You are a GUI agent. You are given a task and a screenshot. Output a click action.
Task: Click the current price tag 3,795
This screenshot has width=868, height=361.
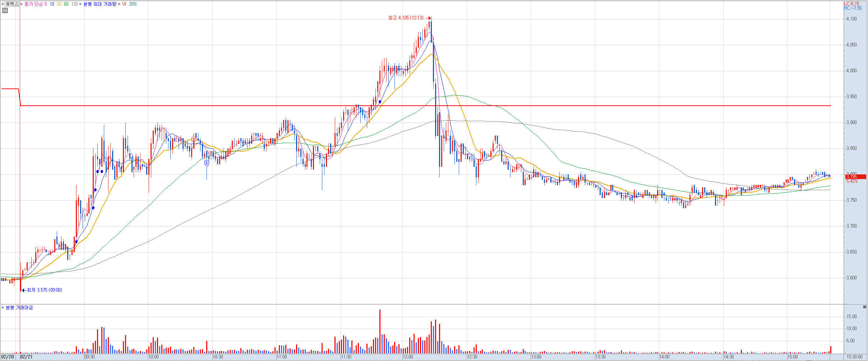coord(855,177)
